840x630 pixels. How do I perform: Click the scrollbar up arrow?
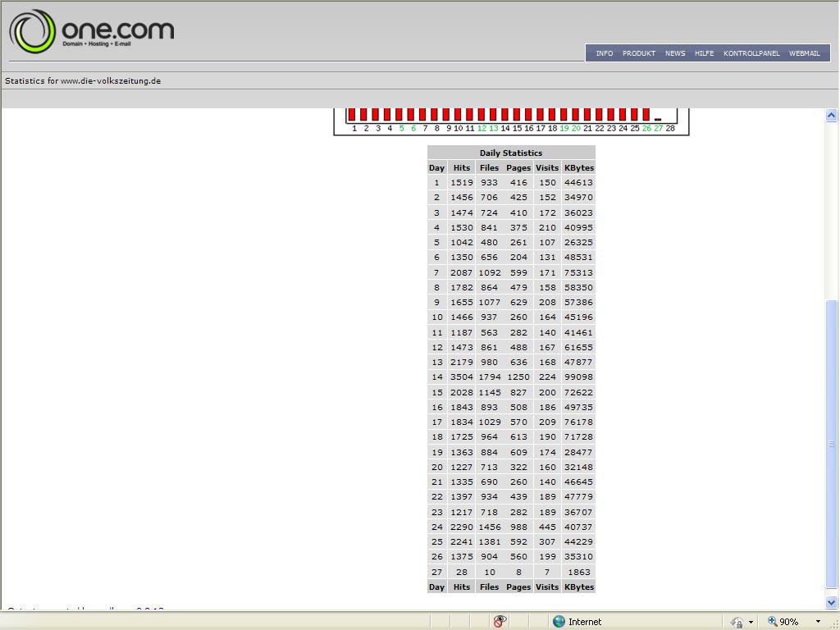(x=831, y=115)
